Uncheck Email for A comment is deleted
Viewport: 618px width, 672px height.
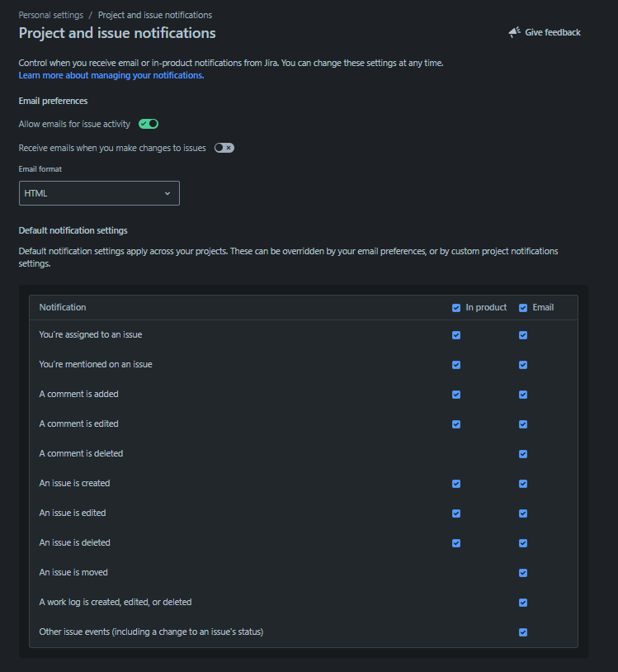click(x=523, y=454)
